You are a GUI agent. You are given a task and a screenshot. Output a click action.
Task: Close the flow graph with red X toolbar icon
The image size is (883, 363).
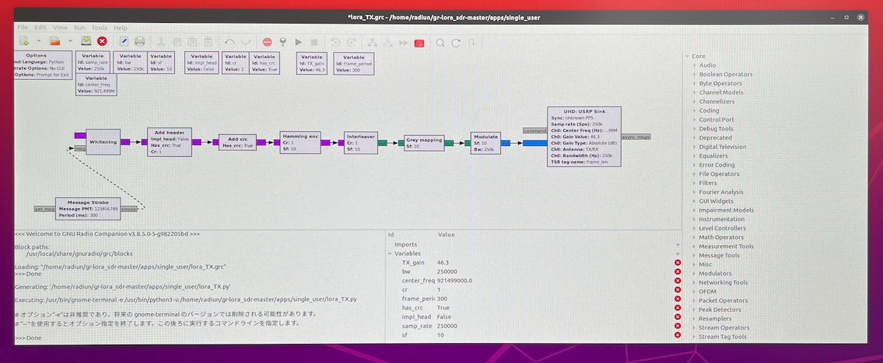point(102,41)
